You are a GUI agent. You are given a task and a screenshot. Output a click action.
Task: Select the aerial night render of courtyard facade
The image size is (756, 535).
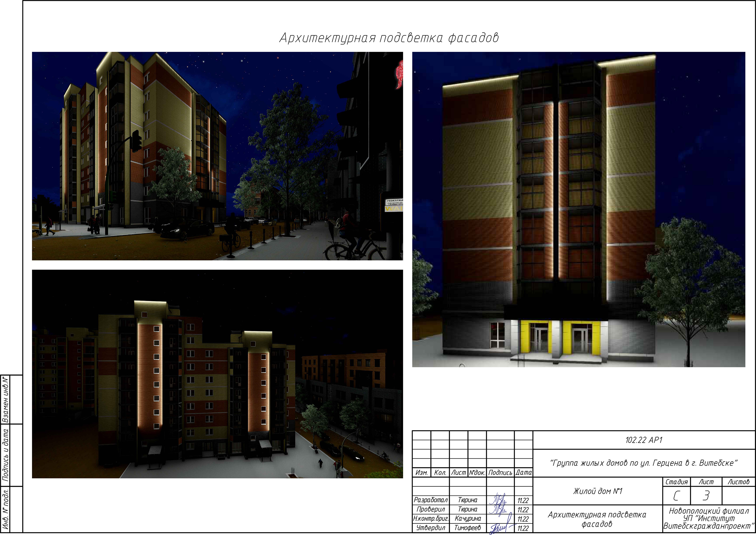pos(217,374)
